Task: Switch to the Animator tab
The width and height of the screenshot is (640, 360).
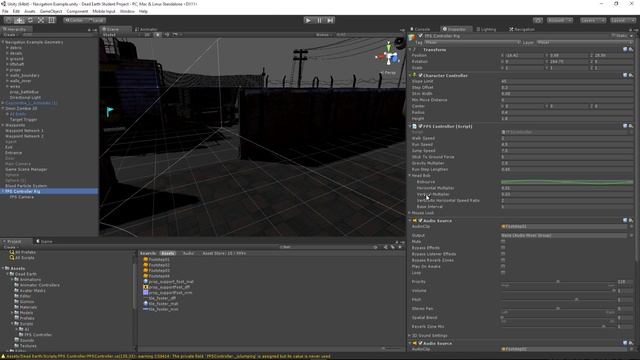Action: [x=146, y=29]
